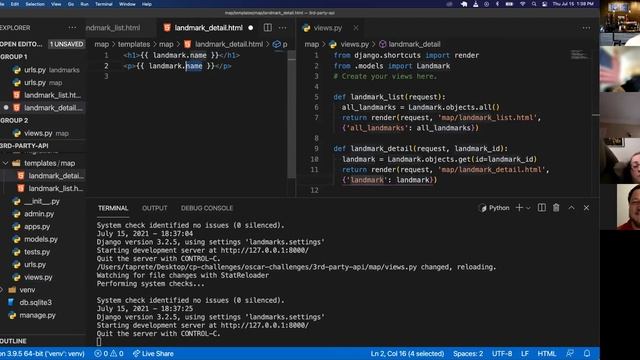Change indentation via Spaces: 2
Viewport: 640px width, 360px height.
tap(468, 353)
